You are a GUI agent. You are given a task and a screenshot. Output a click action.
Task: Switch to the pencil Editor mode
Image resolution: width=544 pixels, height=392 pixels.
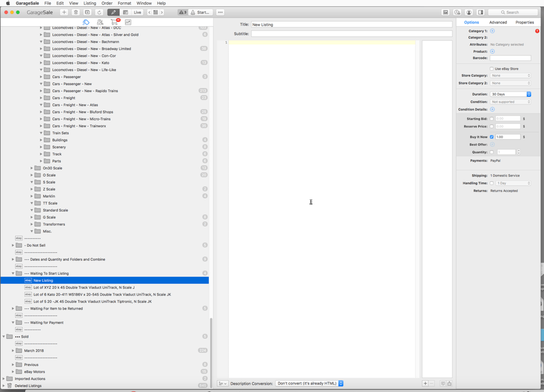tap(113, 12)
